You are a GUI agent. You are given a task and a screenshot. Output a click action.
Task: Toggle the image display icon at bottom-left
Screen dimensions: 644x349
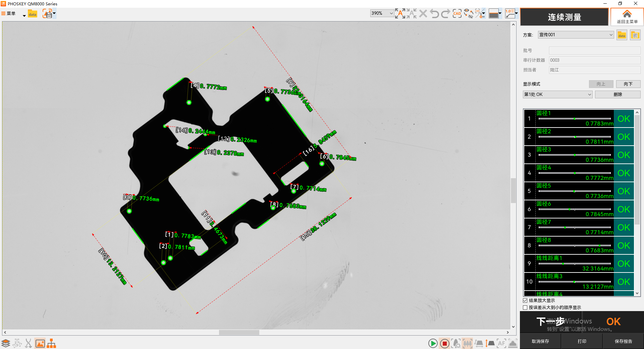(x=40, y=343)
